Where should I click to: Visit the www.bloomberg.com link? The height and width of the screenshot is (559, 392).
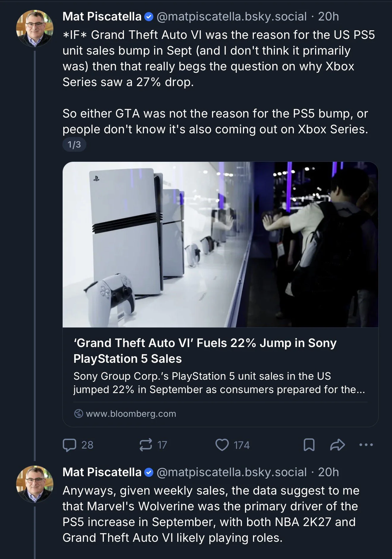[131, 414]
